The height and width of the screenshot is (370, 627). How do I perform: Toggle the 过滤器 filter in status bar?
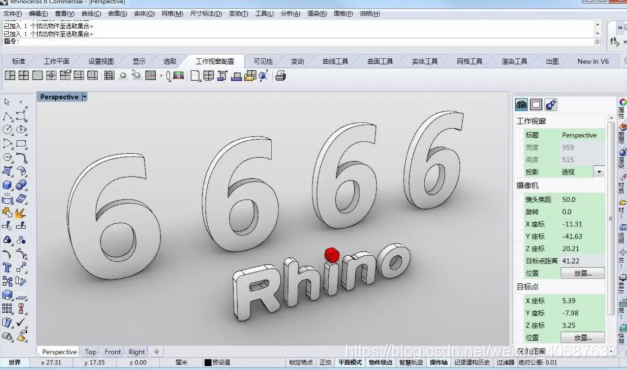[x=505, y=362]
